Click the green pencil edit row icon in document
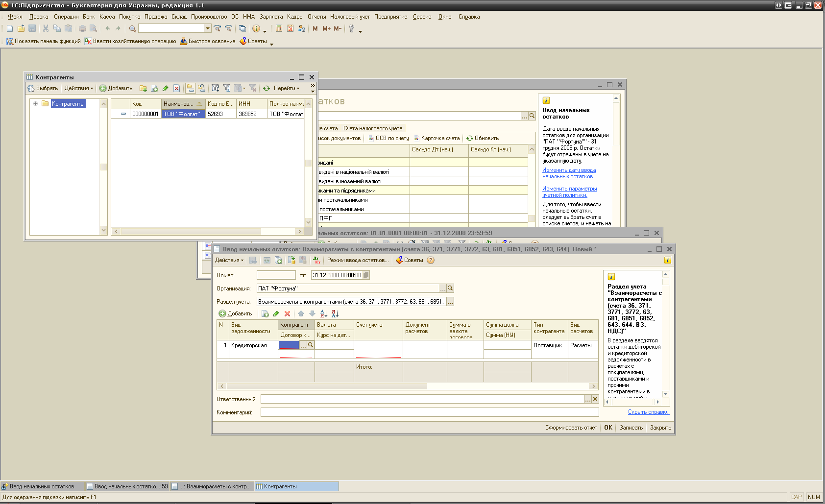825x504 pixels. pyautogui.click(x=276, y=313)
